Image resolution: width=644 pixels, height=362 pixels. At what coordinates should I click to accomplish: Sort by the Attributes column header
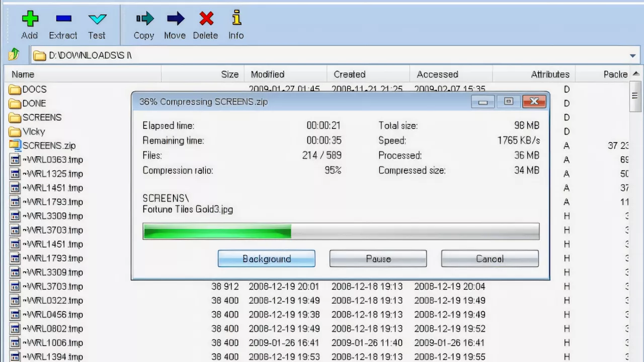coord(534,74)
